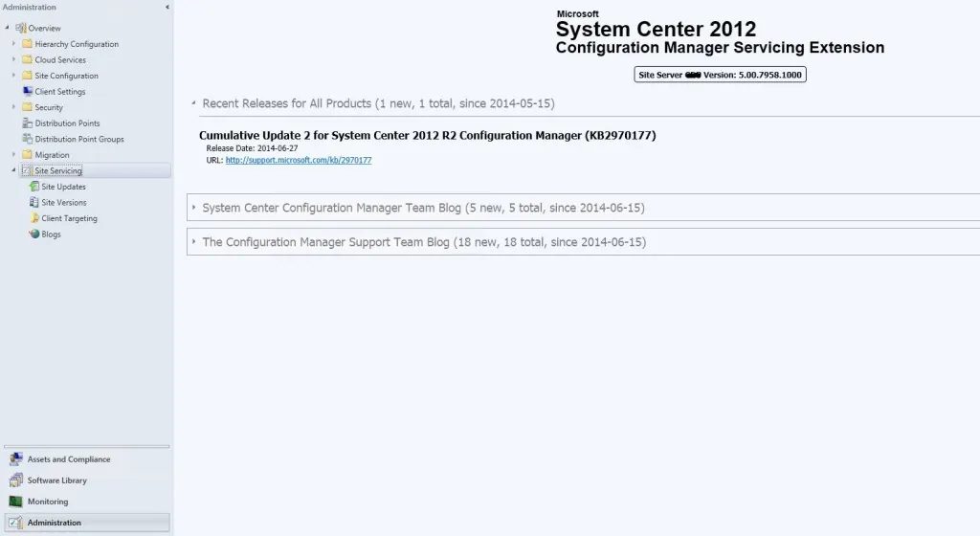Click the Security folder icon
The image size is (980, 536).
pyautogui.click(x=28, y=107)
